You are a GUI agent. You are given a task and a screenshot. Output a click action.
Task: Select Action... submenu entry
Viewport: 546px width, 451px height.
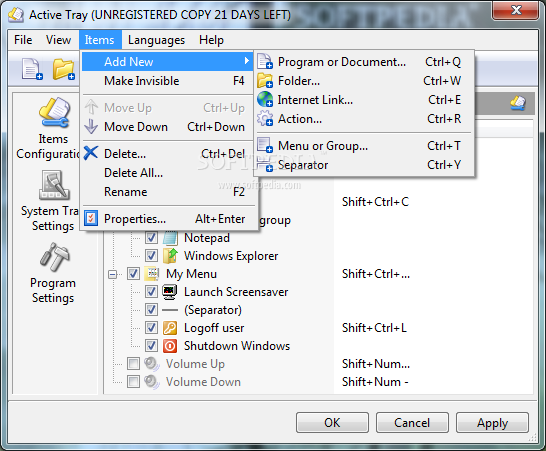tap(364, 119)
